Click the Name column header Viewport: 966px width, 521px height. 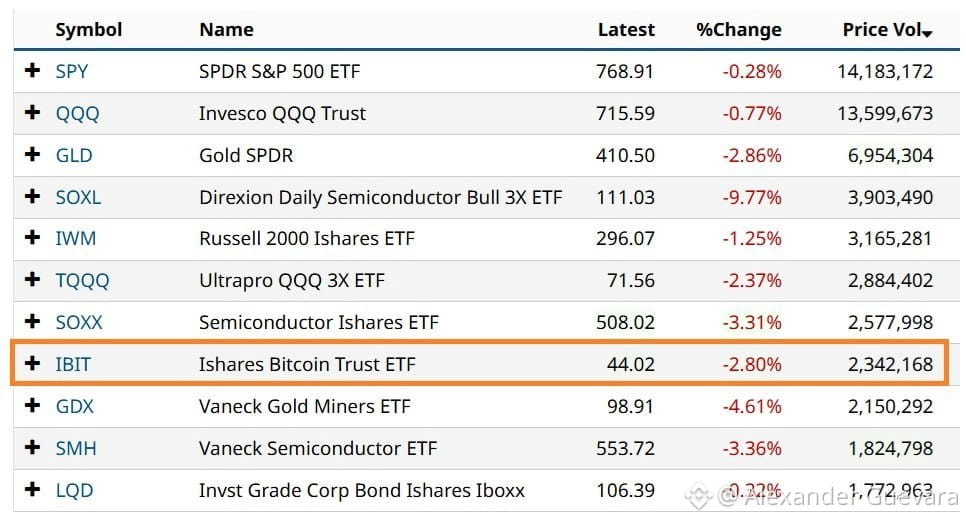(x=226, y=30)
